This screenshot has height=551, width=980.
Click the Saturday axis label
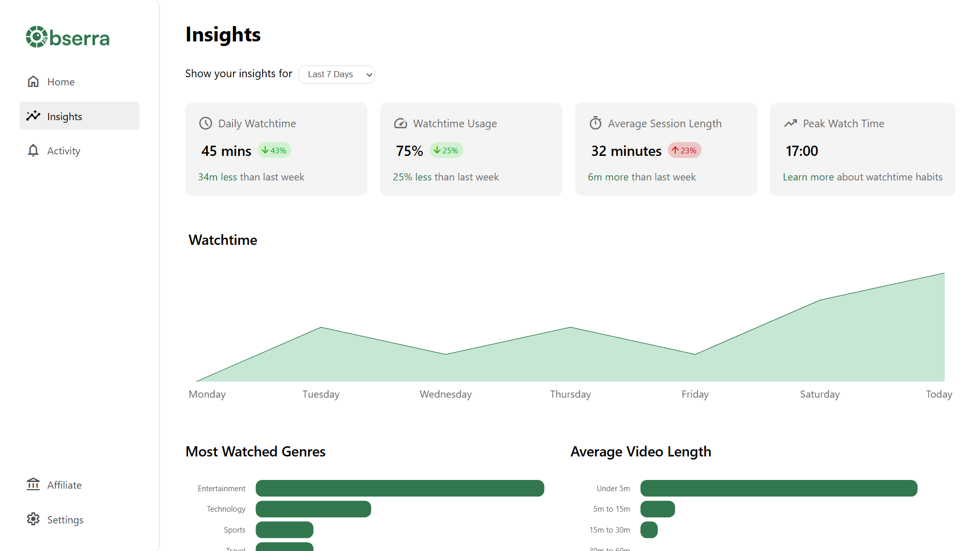coord(820,394)
